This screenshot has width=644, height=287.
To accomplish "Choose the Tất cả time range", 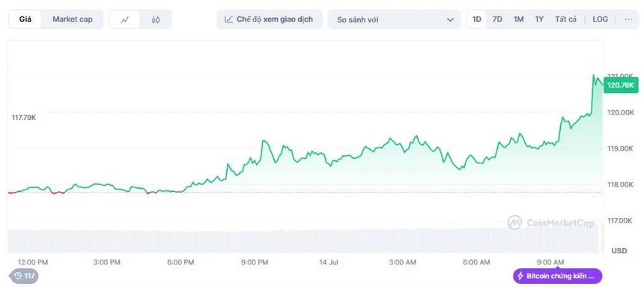I will 565,19.
